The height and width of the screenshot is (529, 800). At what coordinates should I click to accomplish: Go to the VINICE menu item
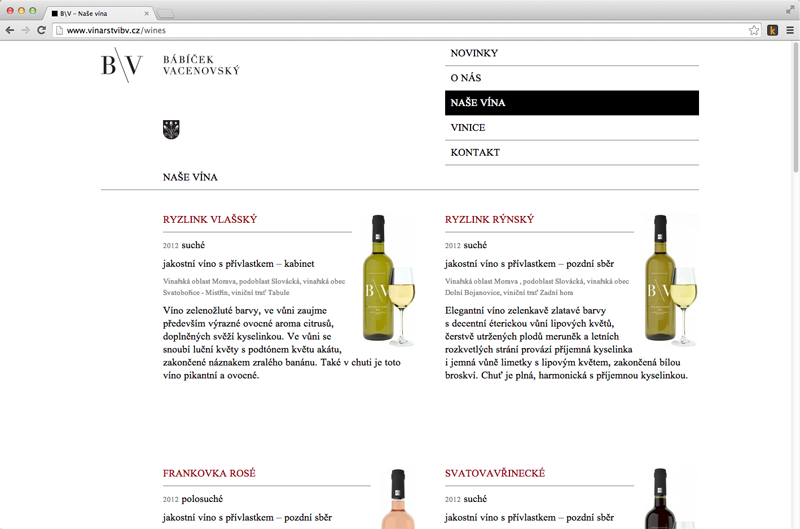click(571, 128)
